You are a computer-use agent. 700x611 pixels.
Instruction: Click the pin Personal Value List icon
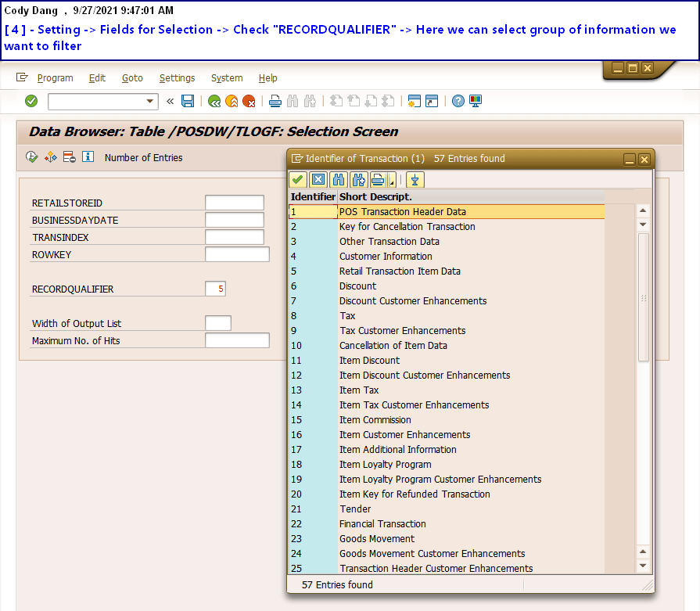coord(415,180)
